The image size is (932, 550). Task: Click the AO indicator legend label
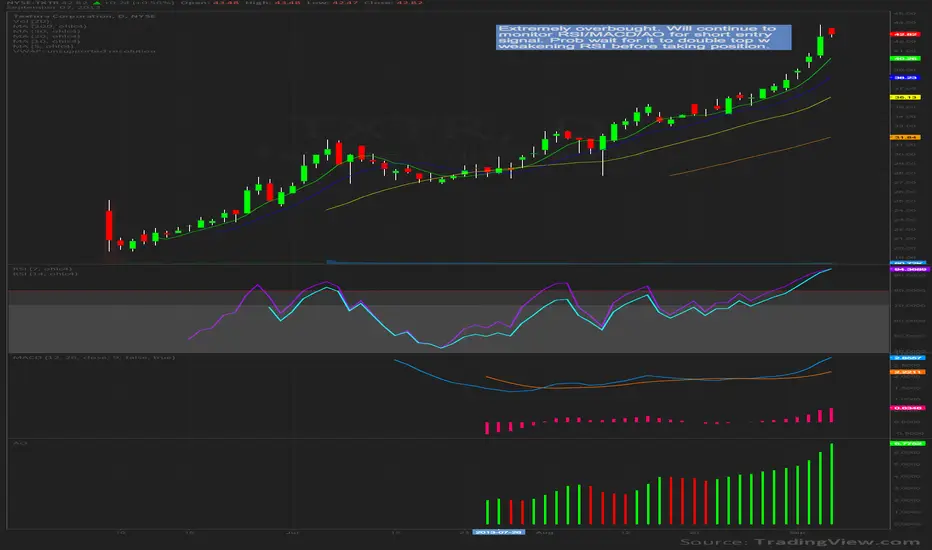pos(20,443)
